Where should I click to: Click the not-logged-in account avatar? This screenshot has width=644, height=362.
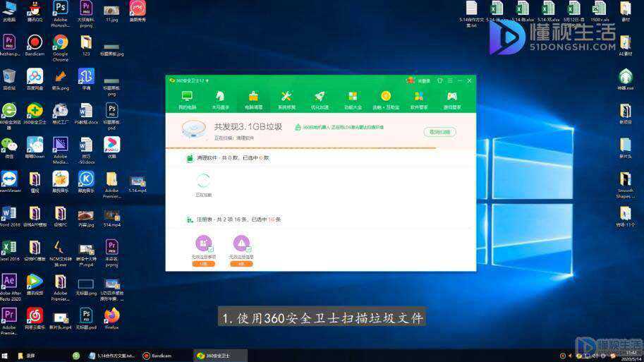tap(410, 80)
